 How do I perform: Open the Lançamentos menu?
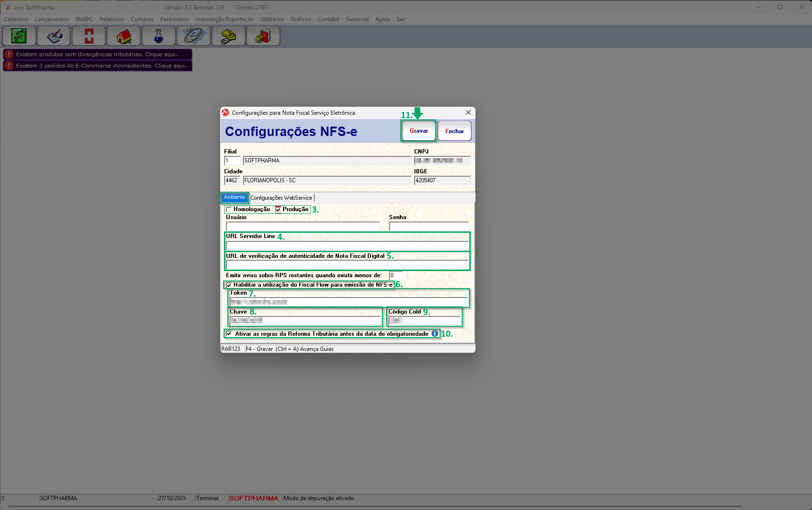52,19
